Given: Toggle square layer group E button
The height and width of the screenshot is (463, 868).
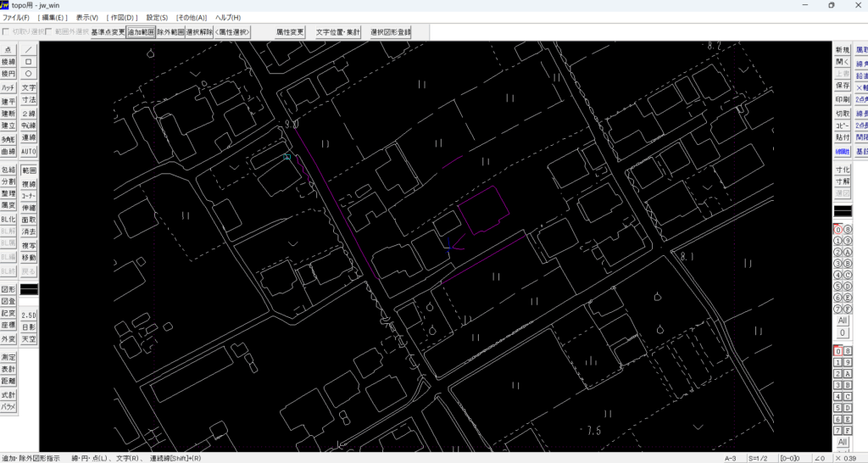Looking at the screenshot, I should pos(848,419).
